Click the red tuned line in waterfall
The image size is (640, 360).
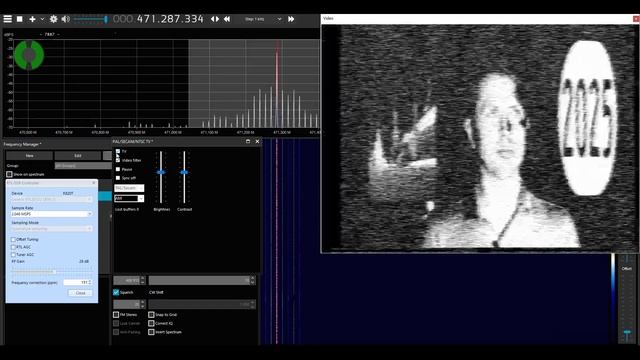277,241
